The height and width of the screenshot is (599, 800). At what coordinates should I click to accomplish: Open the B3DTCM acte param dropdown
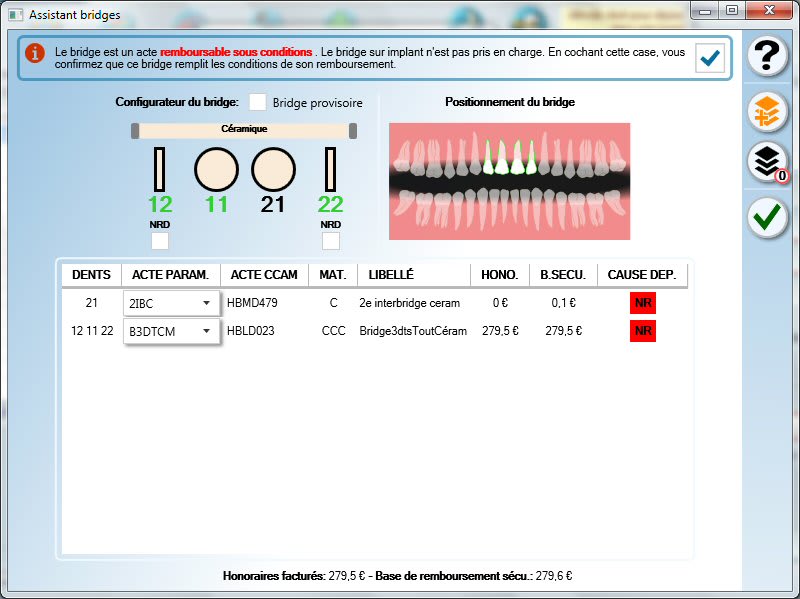(171, 331)
